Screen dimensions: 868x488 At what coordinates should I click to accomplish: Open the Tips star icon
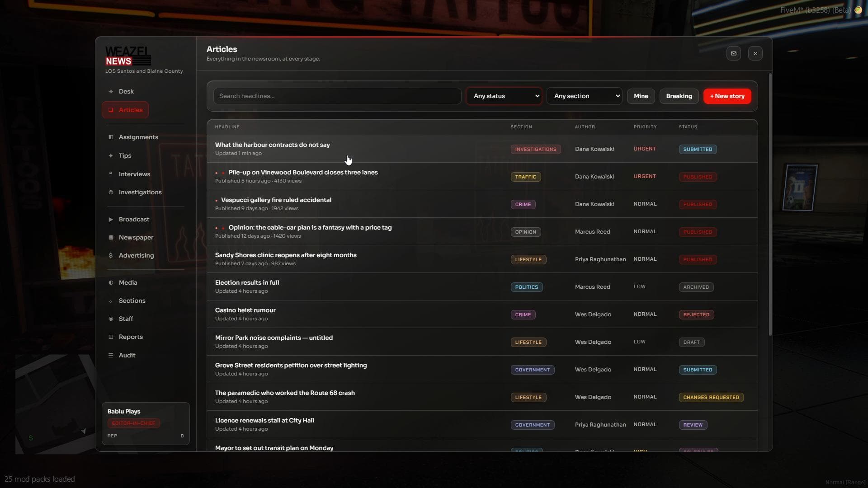111,155
